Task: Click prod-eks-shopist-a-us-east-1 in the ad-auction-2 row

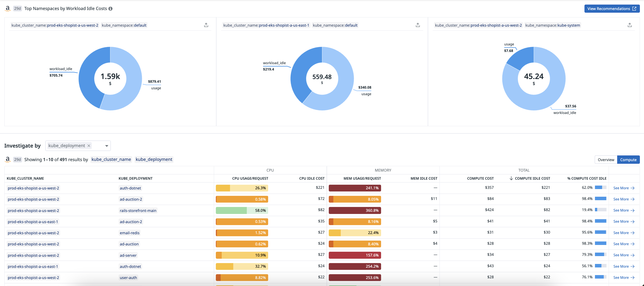Action: coord(33,222)
